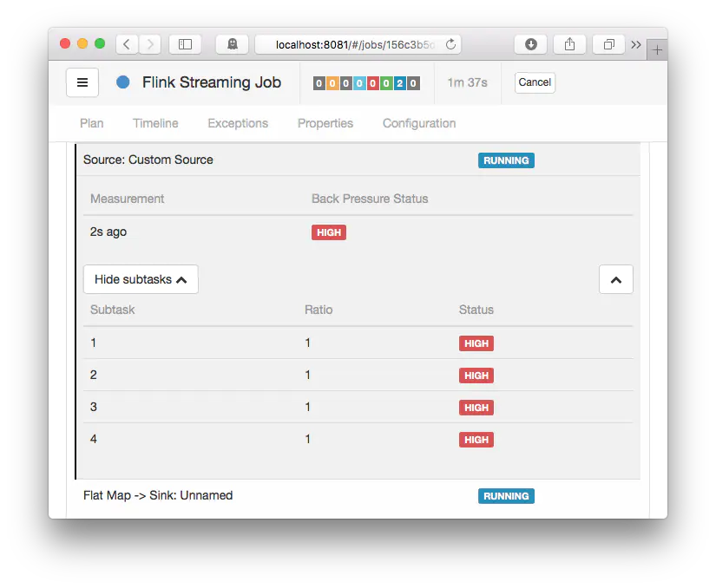Switch to the Plan tab

[92, 123]
